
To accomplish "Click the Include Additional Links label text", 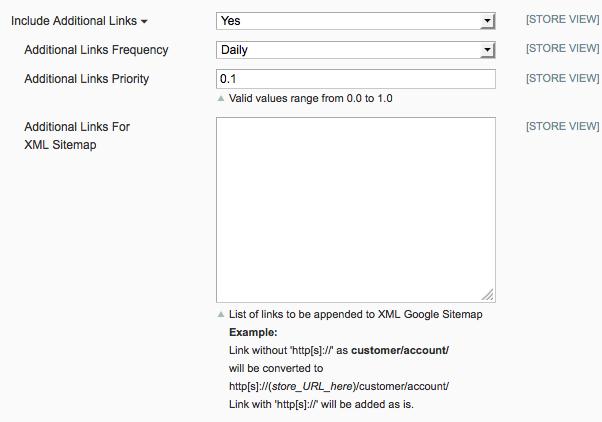I will pyautogui.click(x=74, y=21).
